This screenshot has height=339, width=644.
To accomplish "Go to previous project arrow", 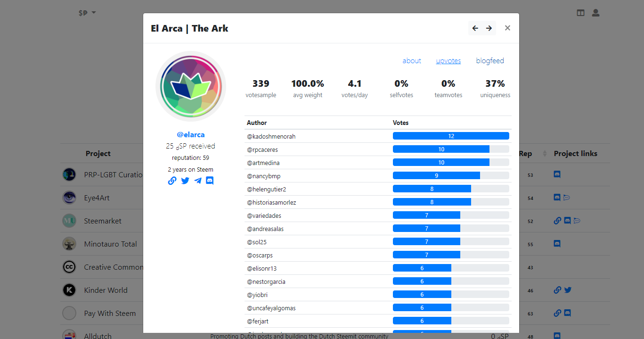I will 475,28.
